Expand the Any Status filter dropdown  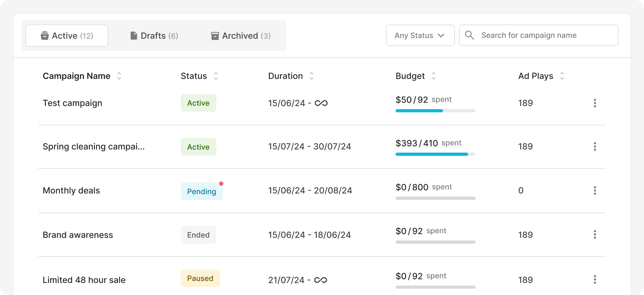(420, 36)
